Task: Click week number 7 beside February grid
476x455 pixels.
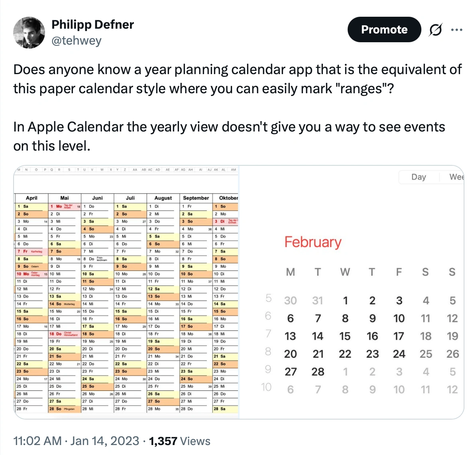Action: 268,333
